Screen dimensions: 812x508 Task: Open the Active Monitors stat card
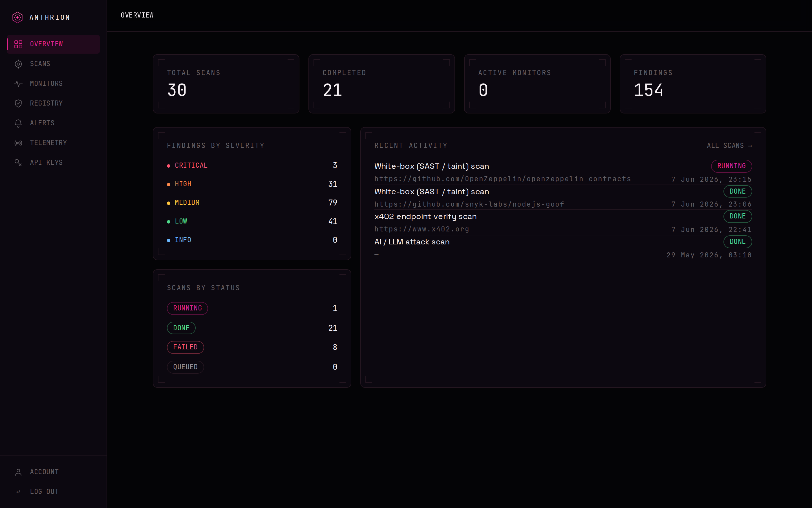pos(537,84)
